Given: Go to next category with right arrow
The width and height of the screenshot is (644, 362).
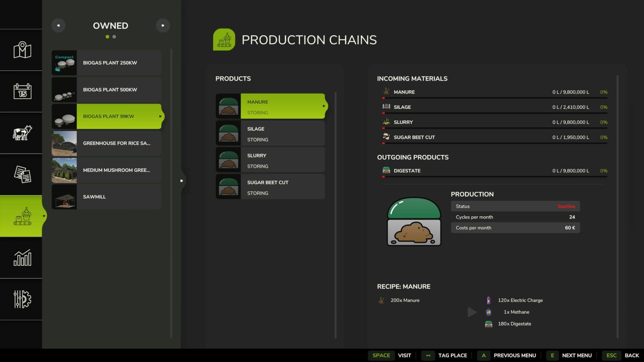Looking at the screenshot, I should (163, 25).
